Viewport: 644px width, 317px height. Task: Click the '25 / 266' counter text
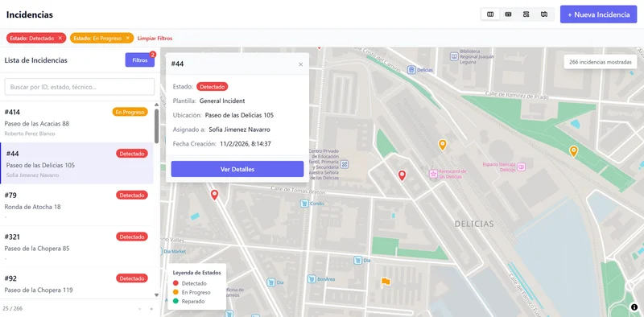pos(12,309)
